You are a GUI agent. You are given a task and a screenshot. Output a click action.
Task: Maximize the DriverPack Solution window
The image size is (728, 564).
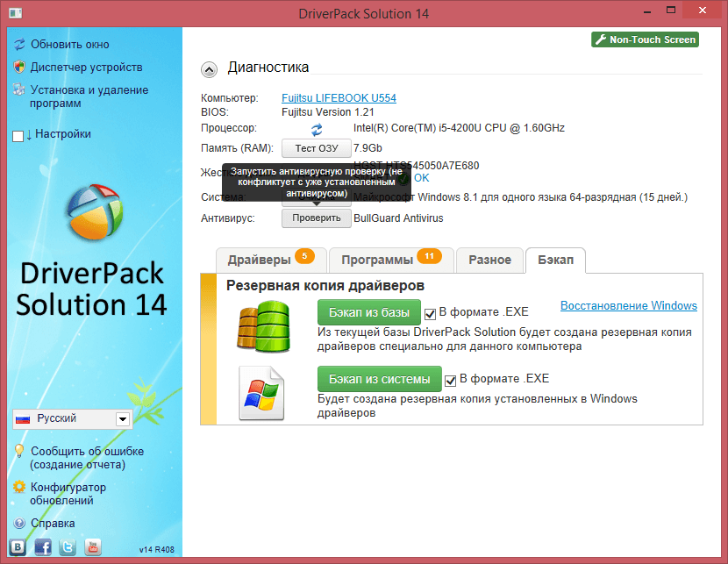pyautogui.click(x=671, y=11)
